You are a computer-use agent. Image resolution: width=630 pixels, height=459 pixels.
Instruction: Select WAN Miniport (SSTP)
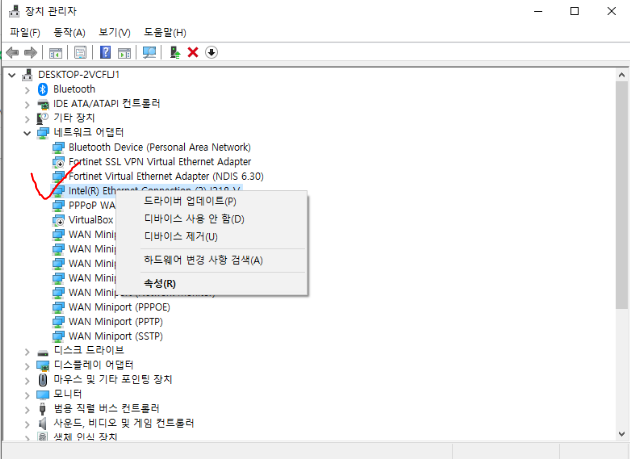click(x=116, y=336)
